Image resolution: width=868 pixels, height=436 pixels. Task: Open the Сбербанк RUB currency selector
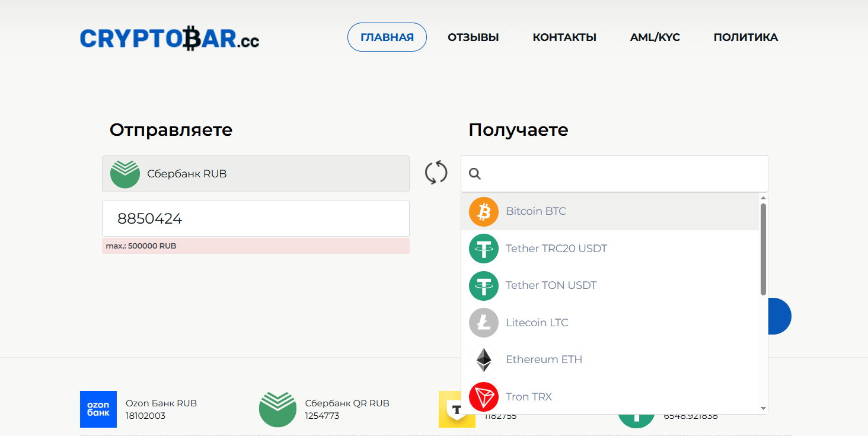tap(256, 173)
